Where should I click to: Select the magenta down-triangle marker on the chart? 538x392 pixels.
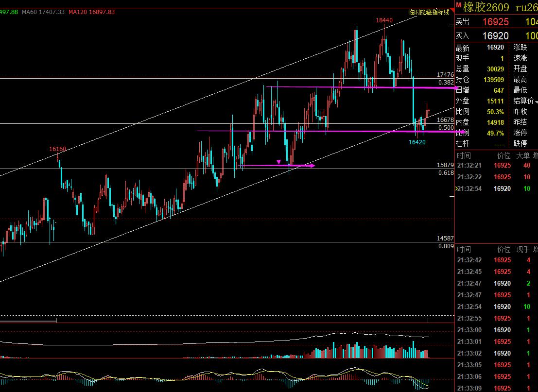pos(278,162)
